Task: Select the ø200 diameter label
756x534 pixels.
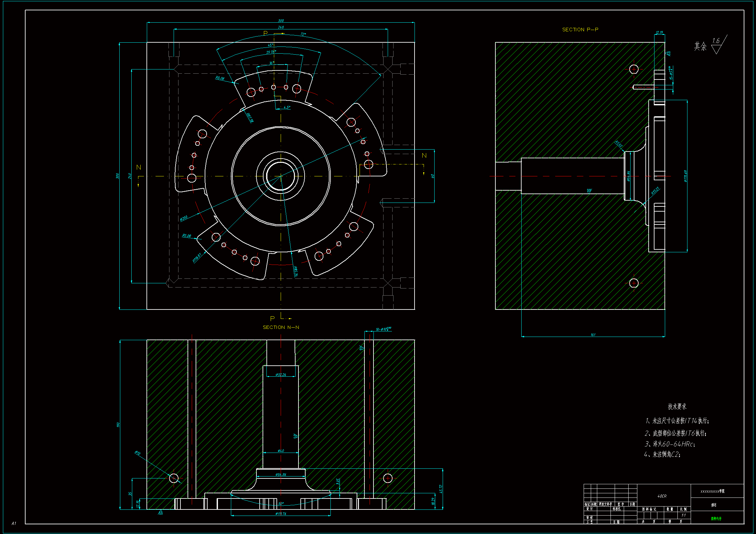Action: coord(184,218)
